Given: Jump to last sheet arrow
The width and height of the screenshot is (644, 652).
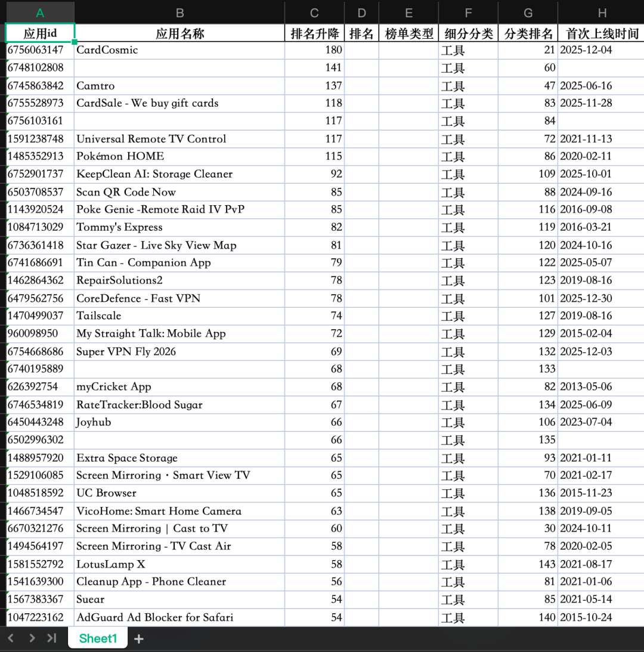Looking at the screenshot, I should coord(51,638).
